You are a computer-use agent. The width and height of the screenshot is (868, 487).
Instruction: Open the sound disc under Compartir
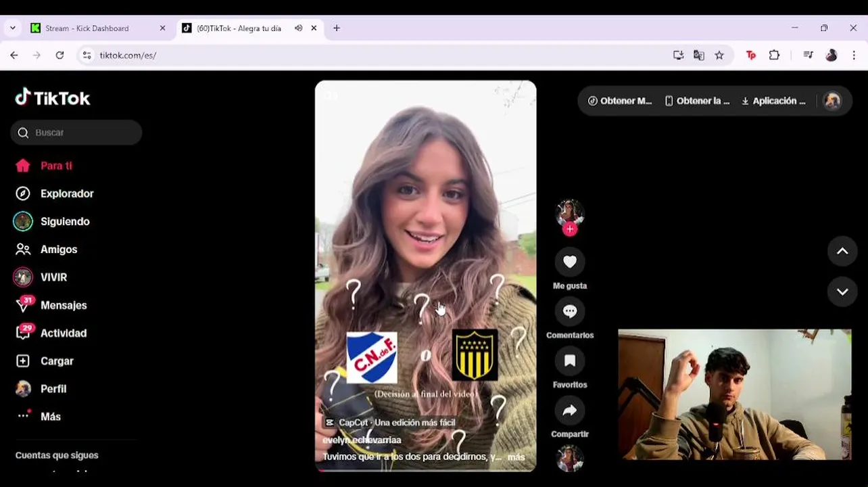(570, 458)
